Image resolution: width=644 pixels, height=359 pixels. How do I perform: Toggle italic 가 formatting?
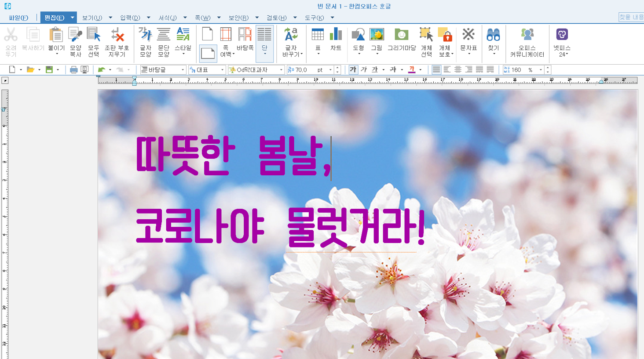[364, 69]
